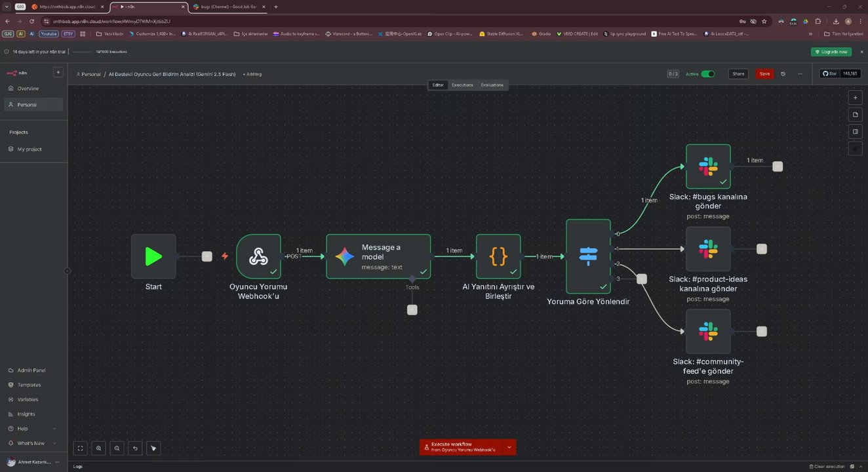The width and height of the screenshot is (868, 472).
Task: Click the workflow name title
Action: click(x=172, y=74)
